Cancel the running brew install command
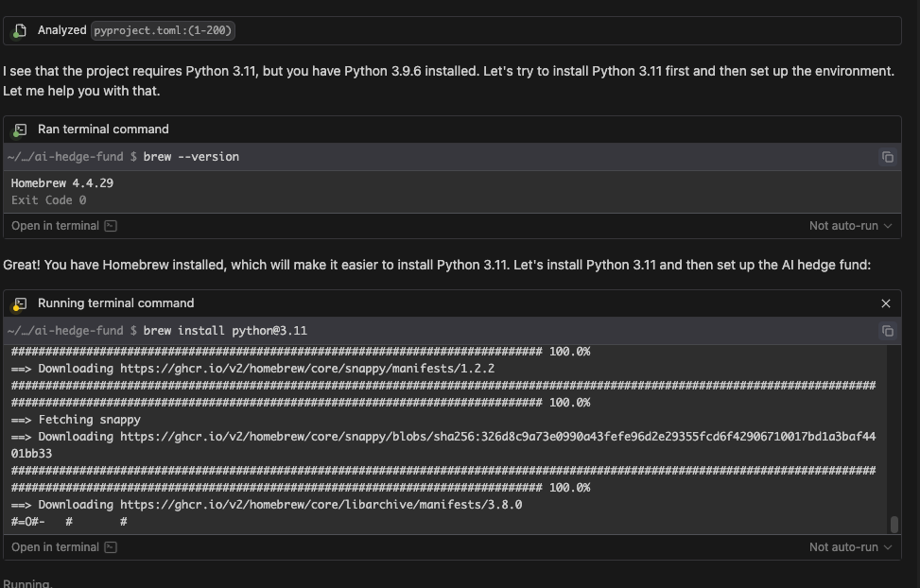Screen dimensions: 920x588 point(886,303)
